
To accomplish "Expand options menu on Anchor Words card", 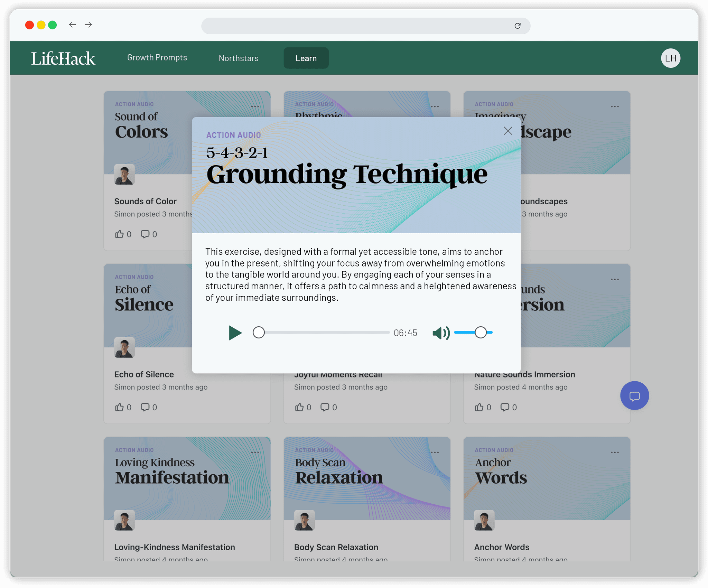I will tap(615, 452).
